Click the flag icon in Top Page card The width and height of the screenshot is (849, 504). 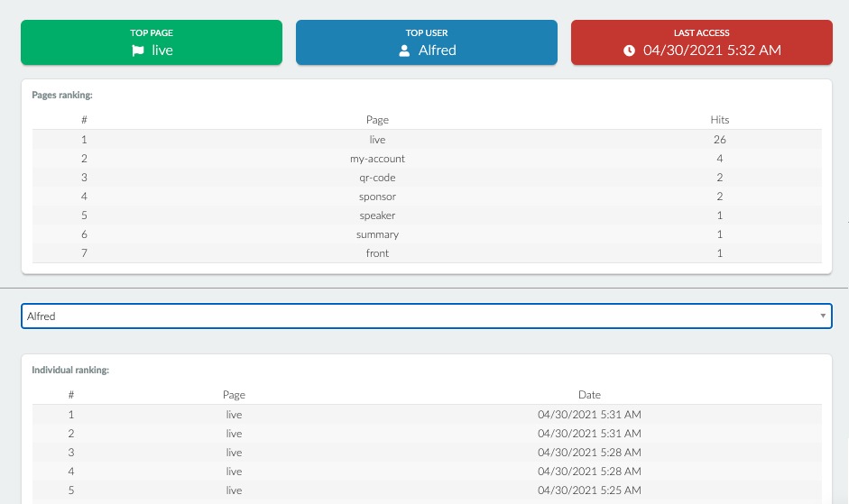click(x=138, y=50)
